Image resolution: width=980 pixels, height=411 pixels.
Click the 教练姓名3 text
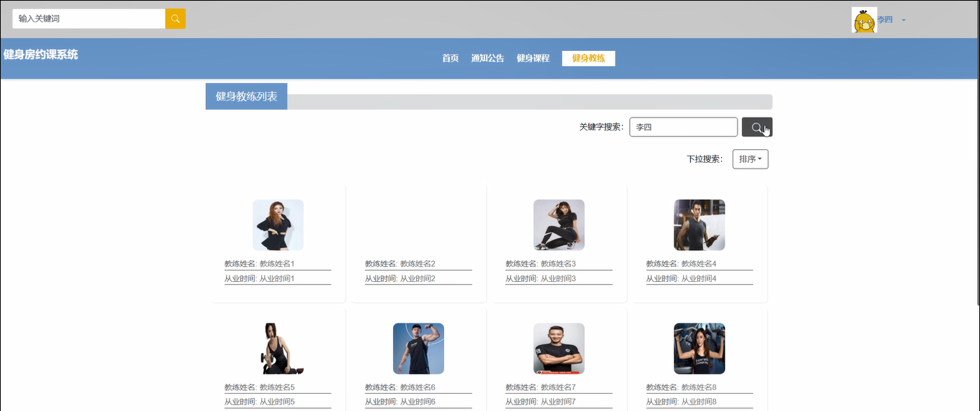558,264
